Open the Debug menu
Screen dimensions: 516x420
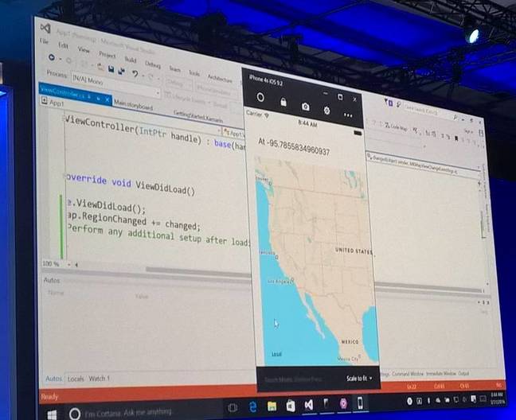click(x=153, y=64)
